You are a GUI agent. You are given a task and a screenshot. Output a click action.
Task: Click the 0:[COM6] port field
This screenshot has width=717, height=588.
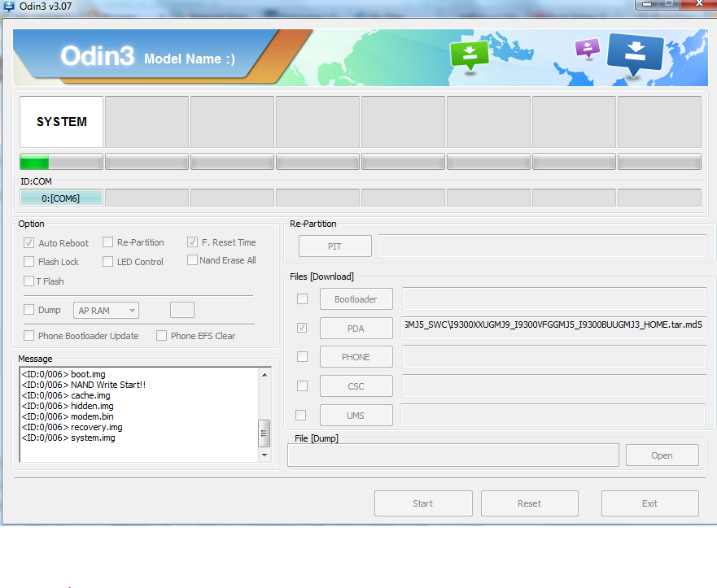[61, 198]
